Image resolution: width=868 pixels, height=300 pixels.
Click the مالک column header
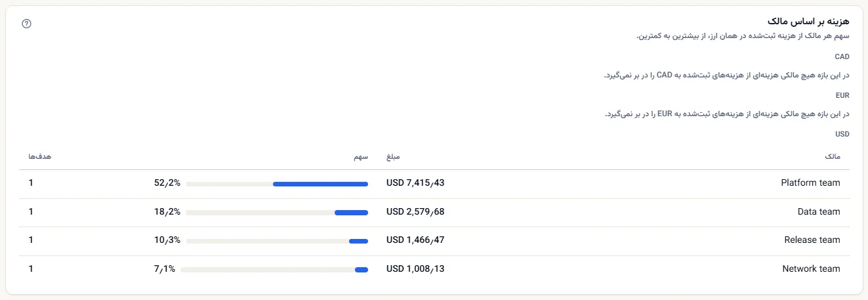pos(832,158)
